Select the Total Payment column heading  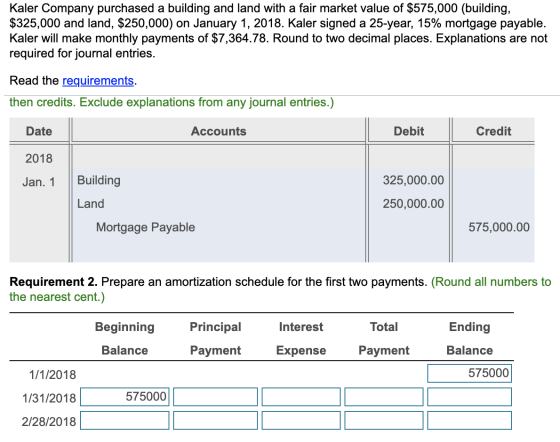tap(384, 338)
